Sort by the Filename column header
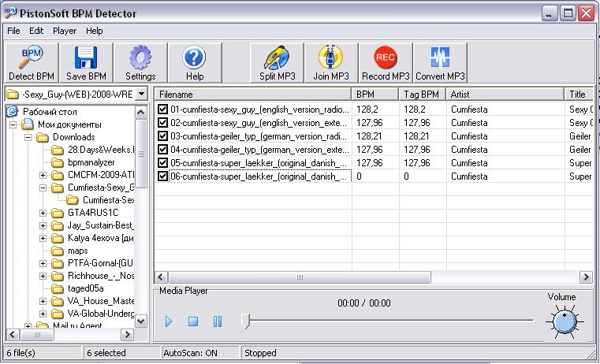The width and height of the screenshot is (600, 364). (253, 94)
